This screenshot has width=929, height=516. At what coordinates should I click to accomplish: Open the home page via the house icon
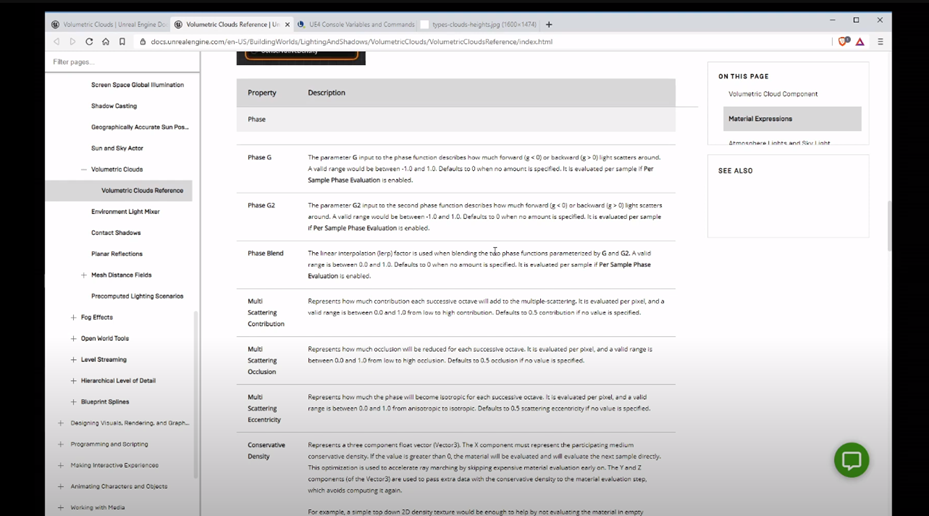click(x=105, y=41)
